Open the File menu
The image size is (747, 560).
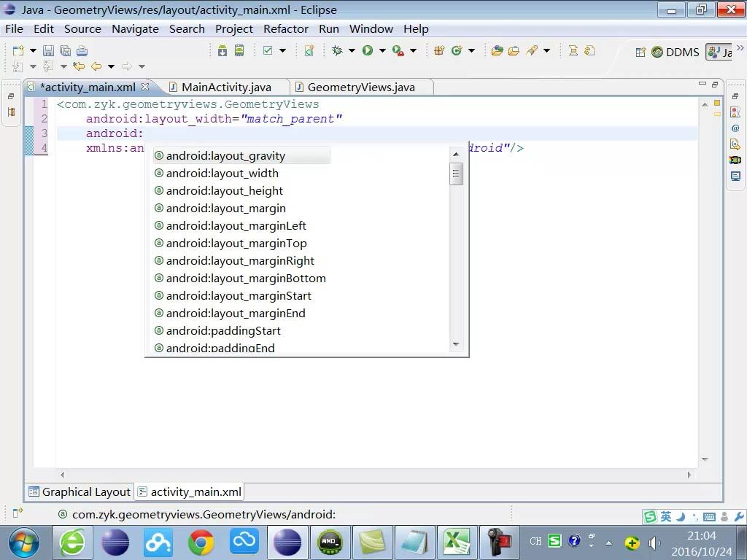tap(15, 29)
